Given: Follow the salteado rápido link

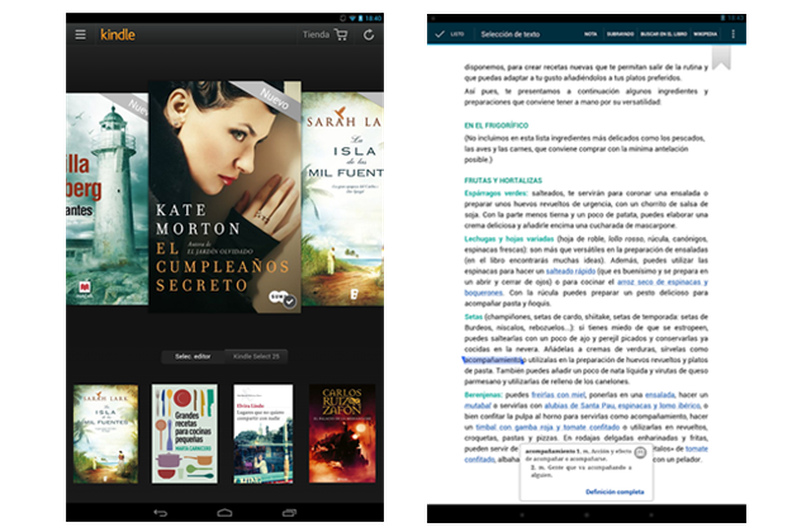Looking at the screenshot, I should tap(570, 271).
